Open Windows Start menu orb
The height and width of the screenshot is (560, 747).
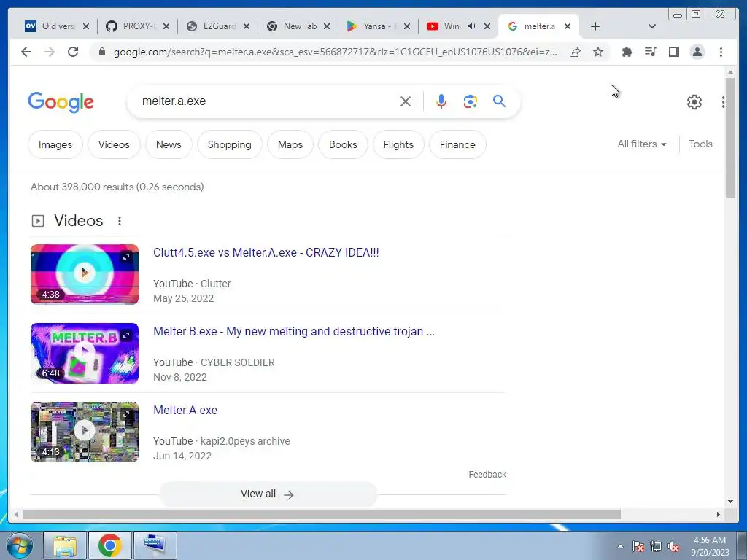pyautogui.click(x=20, y=545)
